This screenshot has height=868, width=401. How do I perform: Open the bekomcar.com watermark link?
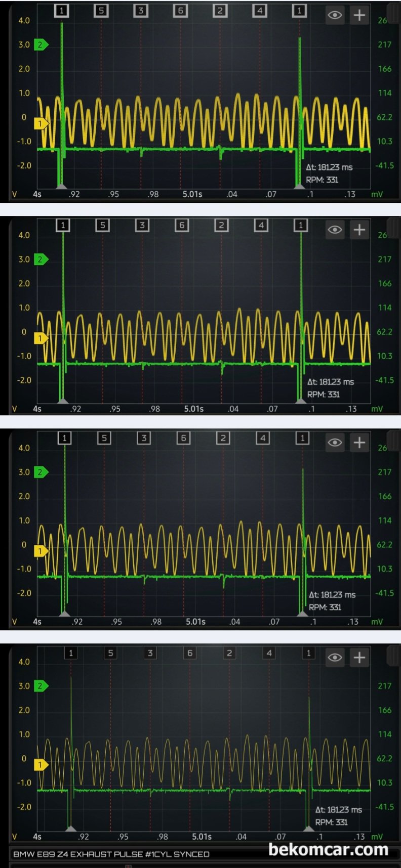pyautogui.click(x=328, y=849)
